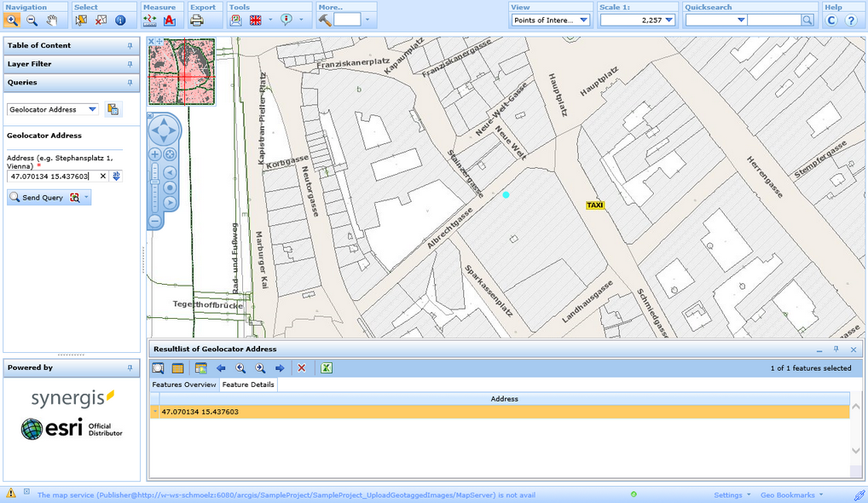868x503 pixels.
Task: Open the Scale 1: dropdown showing 2,257
Action: click(x=669, y=19)
